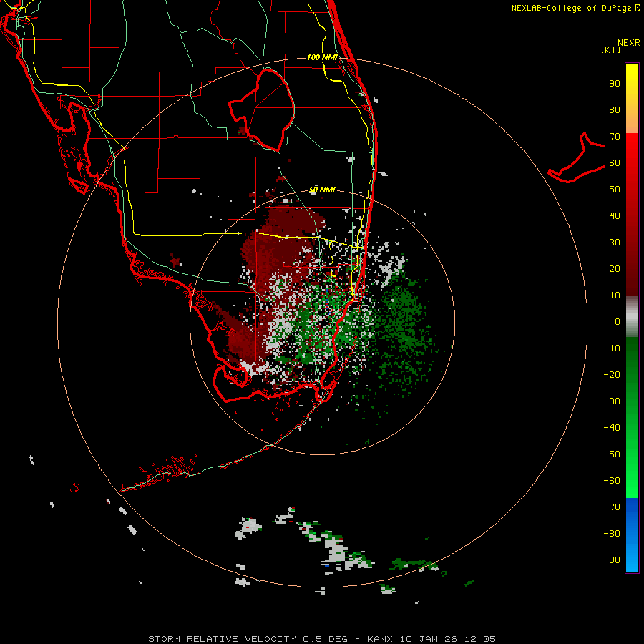
Task: Click the -40 value on velocity scale
Action: point(612,428)
